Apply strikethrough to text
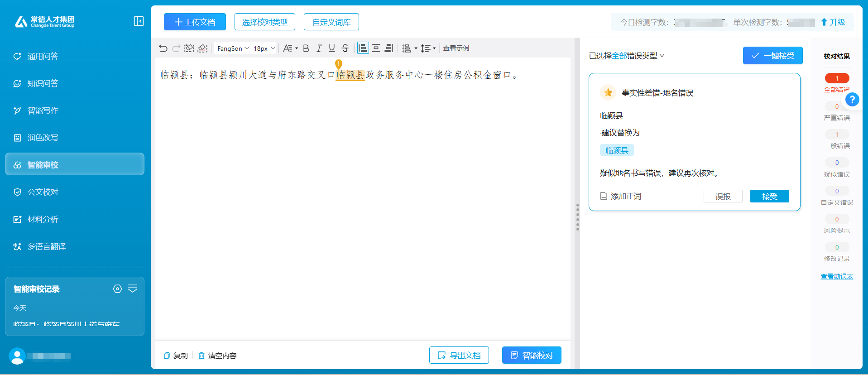This screenshot has height=375, width=868. click(x=345, y=48)
